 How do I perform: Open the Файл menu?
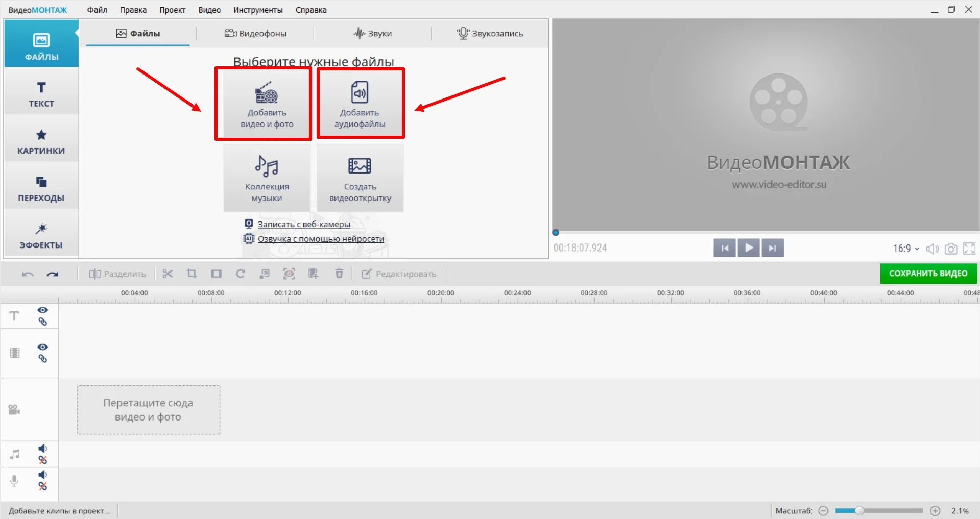(x=97, y=10)
